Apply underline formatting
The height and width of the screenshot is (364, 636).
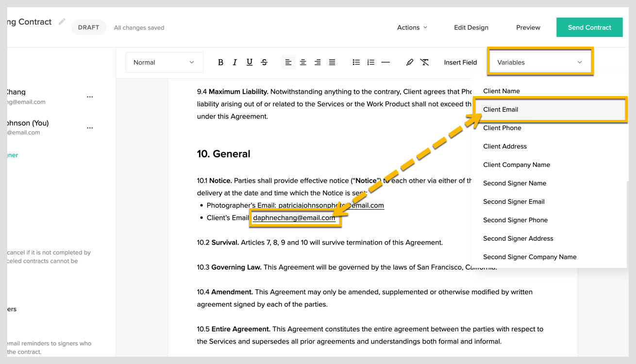click(250, 62)
